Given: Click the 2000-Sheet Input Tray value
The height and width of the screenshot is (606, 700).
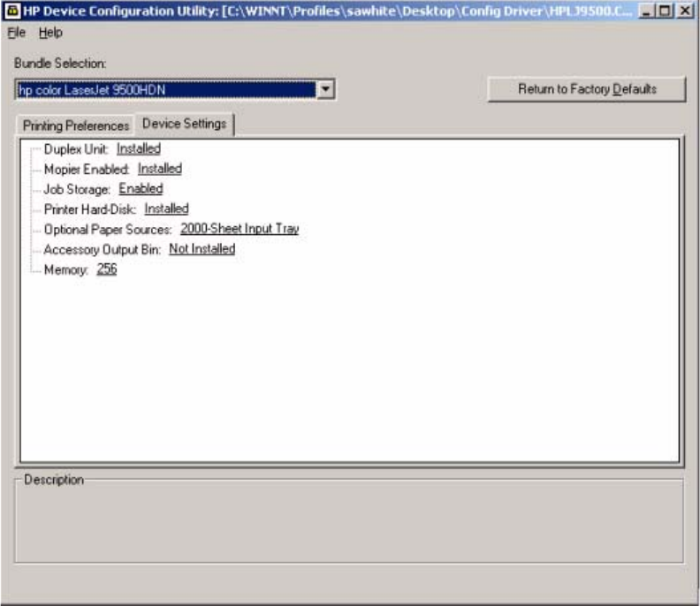Looking at the screenshot, I should coord(240,229).
